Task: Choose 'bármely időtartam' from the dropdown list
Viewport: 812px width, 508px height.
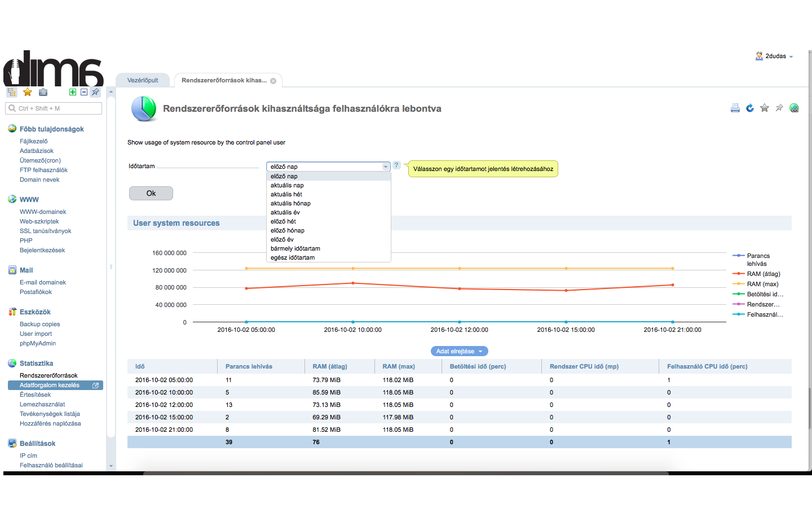Action: [328, 248]
